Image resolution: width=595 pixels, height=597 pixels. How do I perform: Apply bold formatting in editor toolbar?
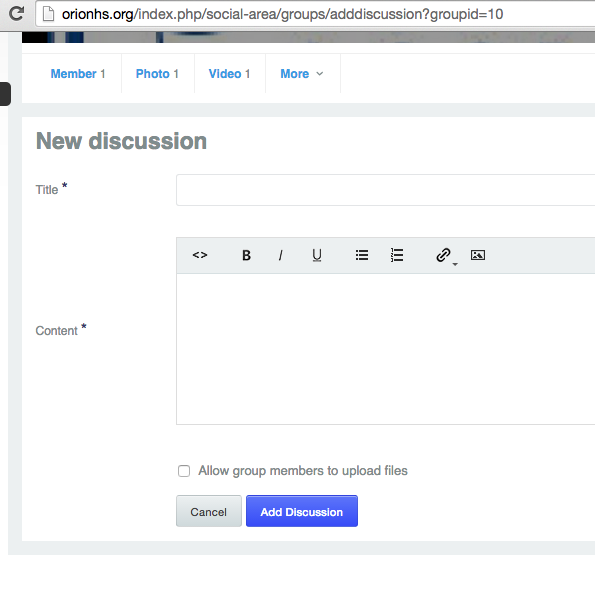click(x=246, y=255)
